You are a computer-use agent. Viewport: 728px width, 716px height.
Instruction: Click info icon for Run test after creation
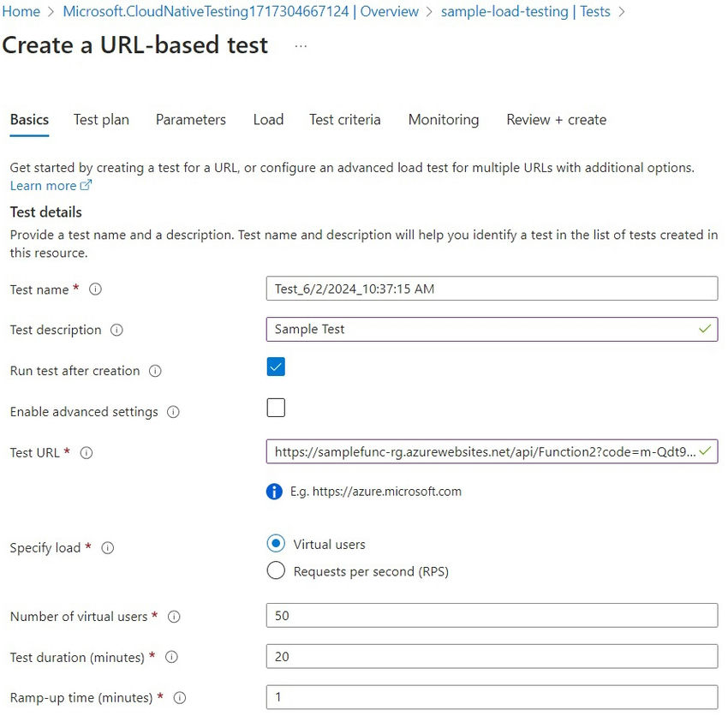click(155, 371)
